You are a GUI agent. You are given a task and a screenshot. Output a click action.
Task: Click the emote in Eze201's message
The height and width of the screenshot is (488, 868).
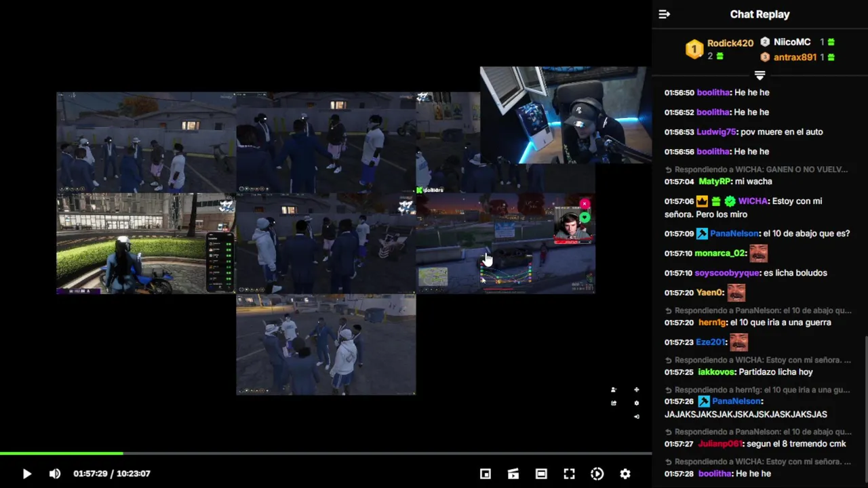click(739, 342)
